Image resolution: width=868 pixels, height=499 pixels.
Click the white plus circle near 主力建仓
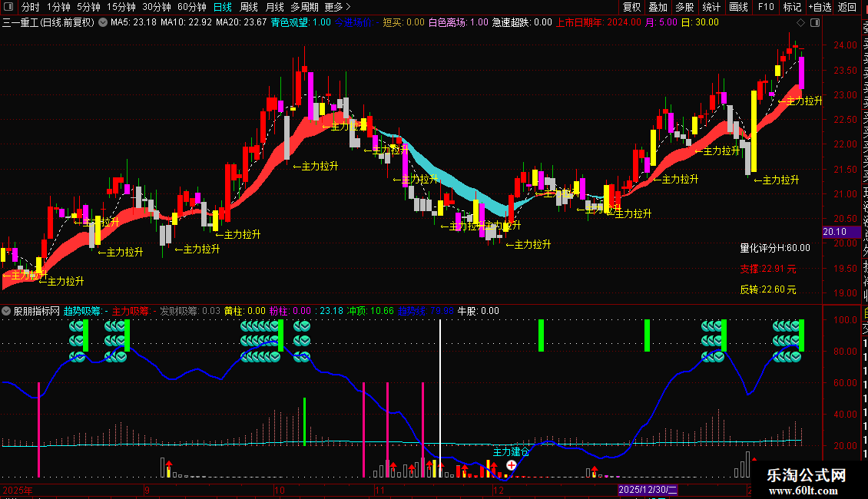512,465
